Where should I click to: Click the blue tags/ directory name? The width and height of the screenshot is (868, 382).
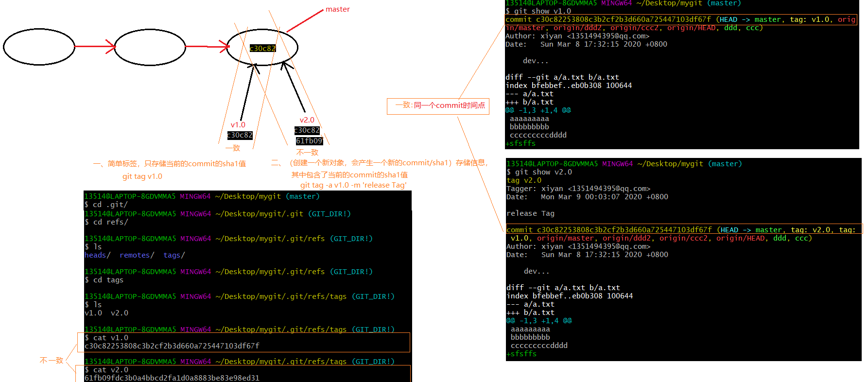(x=174, y=255)
